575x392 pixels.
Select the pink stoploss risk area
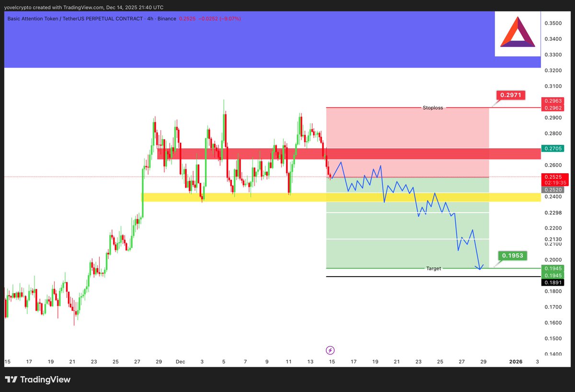tap(407, 142)
